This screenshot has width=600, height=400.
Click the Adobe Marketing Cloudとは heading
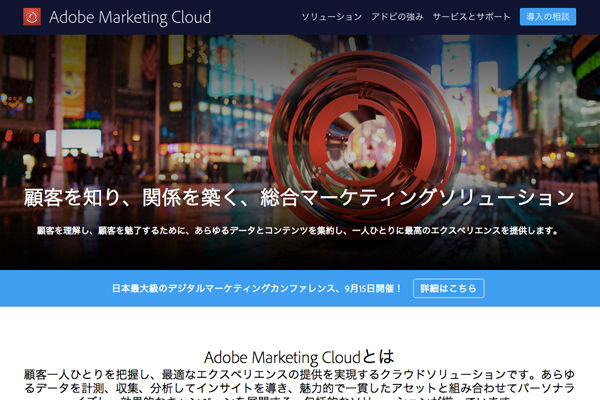click(x=299, y=357)
